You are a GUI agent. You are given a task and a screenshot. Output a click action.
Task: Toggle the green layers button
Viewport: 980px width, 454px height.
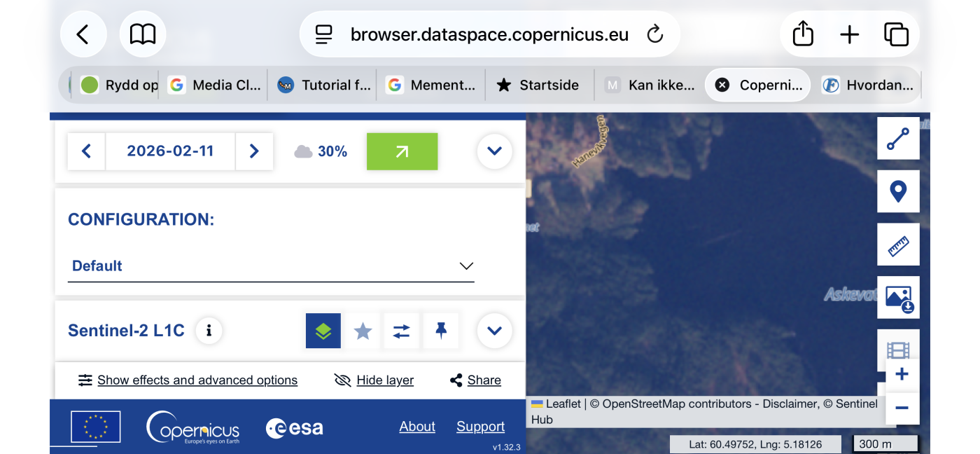coord(323,331)
